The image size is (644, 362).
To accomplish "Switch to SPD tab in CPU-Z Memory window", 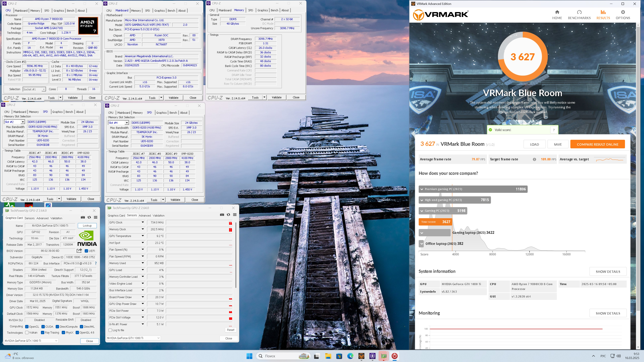I will click(x=251, y=10).
